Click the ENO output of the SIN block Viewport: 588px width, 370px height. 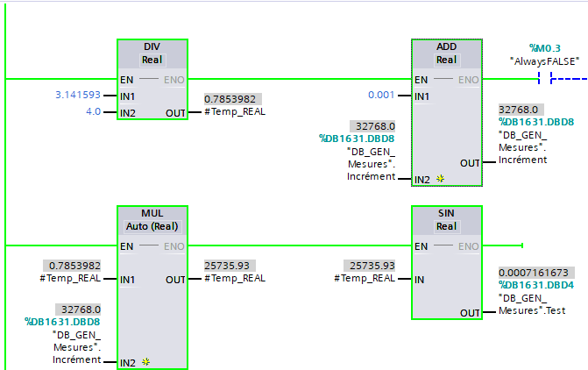pyautogui.click(x=469, y=246)
